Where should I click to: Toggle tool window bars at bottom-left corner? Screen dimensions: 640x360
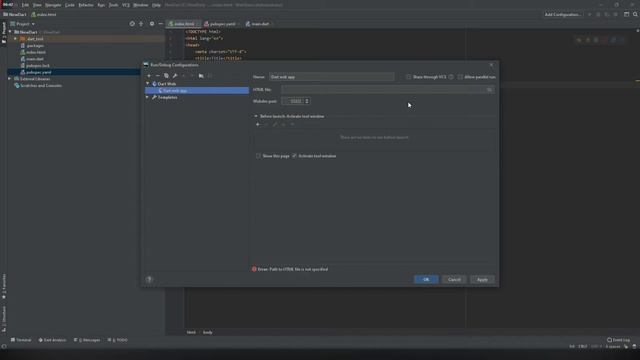click(4, 347)
